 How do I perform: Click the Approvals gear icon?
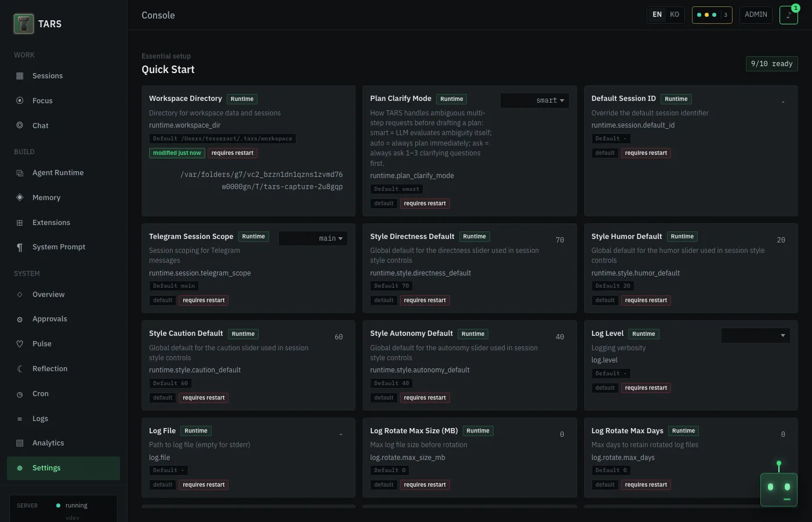[20, 319]
